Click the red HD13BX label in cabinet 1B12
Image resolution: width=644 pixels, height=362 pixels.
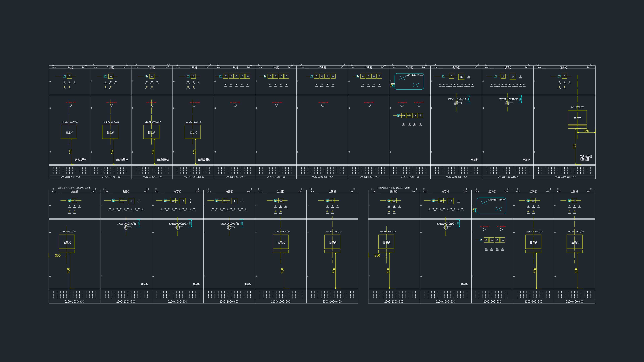click(71, 102)
